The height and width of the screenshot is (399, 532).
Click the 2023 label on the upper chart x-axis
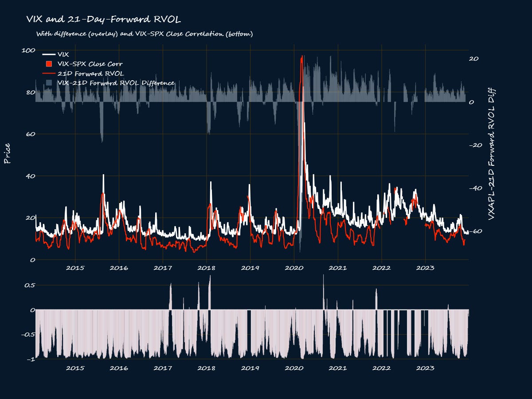pyautogui.click(x=426, y=268)
